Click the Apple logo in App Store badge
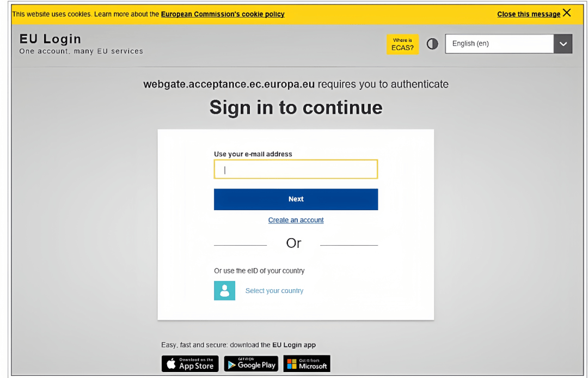This screenshot has width=588, height=378. click(171, 364)
